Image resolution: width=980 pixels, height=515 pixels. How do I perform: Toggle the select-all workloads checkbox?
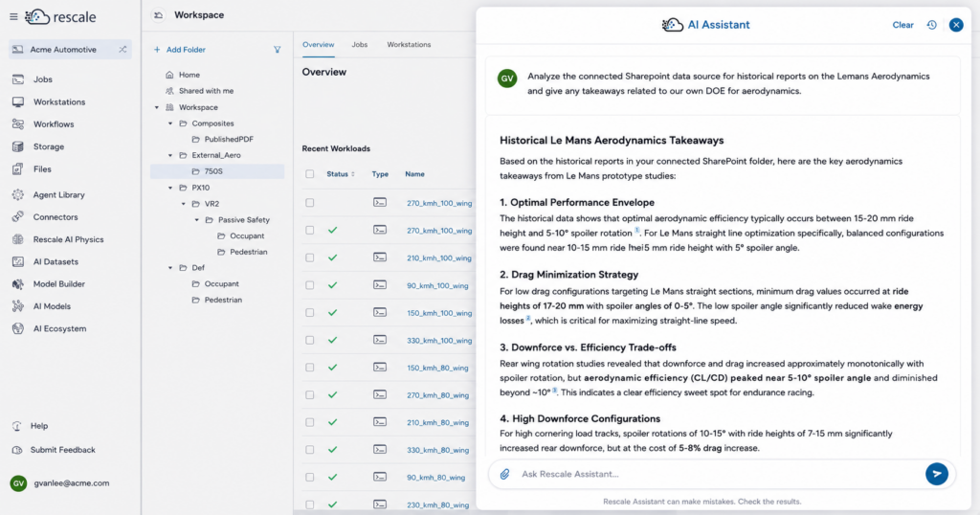pos(310,174)
